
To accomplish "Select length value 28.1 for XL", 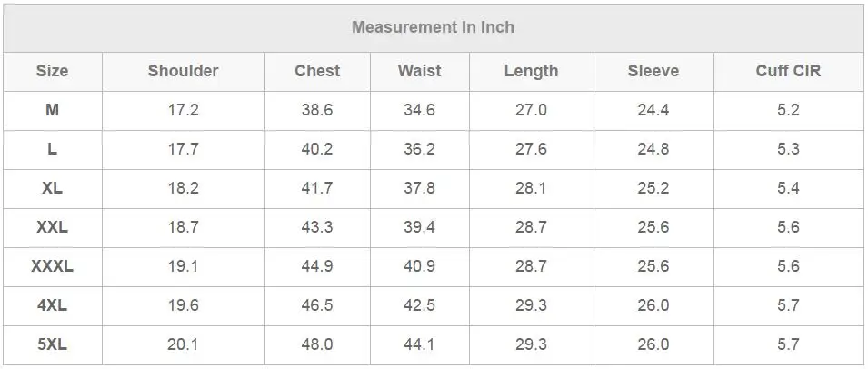I will point(531,188).
